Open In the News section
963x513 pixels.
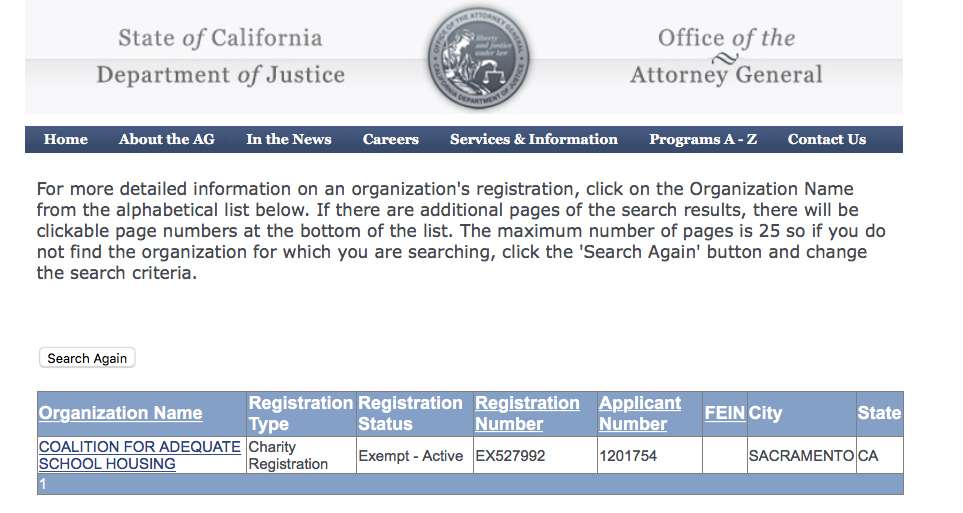click(289, 140)
